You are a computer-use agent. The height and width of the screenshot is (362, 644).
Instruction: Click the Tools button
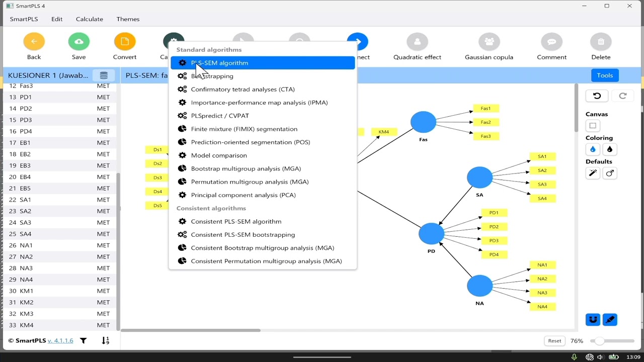click(605, 75)
